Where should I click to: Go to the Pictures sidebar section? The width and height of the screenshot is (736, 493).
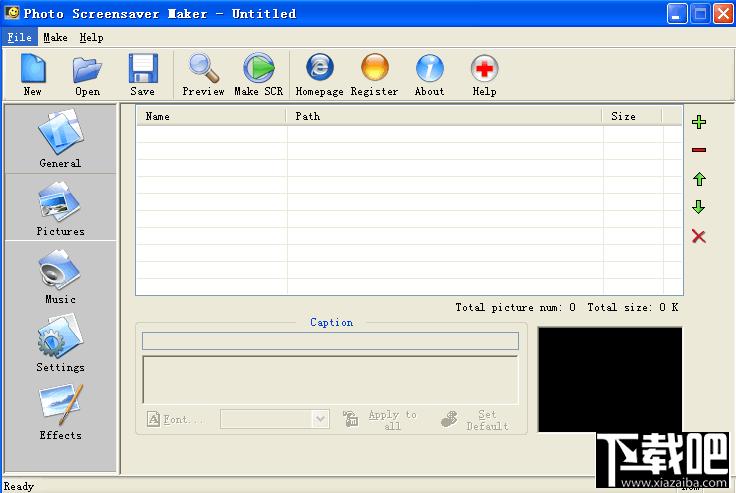[x=60, y=208]
